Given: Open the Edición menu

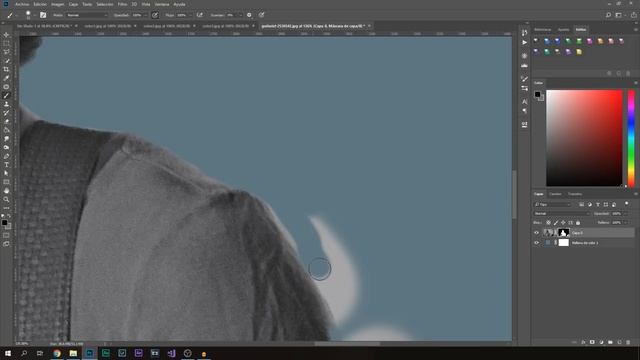Looking at the screenshot, I should 40,4.
